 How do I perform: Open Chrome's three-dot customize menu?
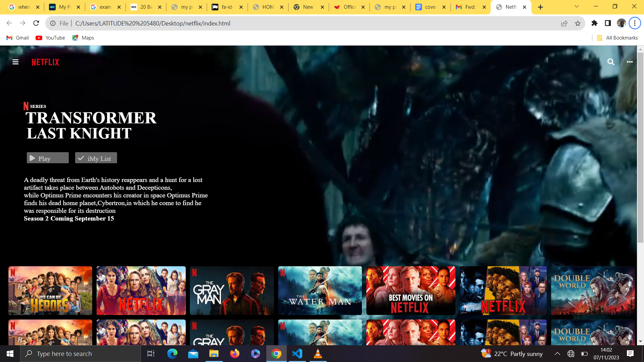coord(635,23)
